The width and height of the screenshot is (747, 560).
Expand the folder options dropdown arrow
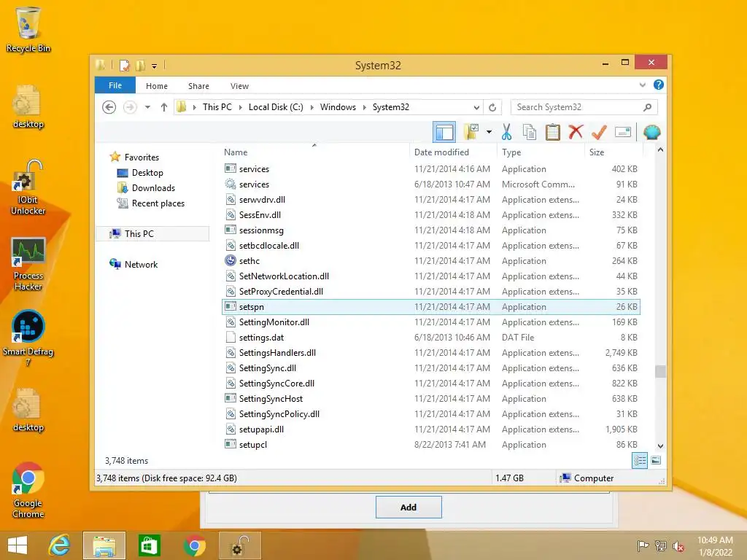tap(489, 132)
